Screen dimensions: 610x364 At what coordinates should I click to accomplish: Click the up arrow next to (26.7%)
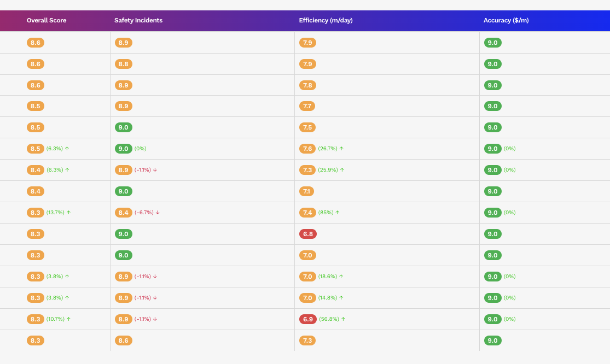click(x=341, y=149)
